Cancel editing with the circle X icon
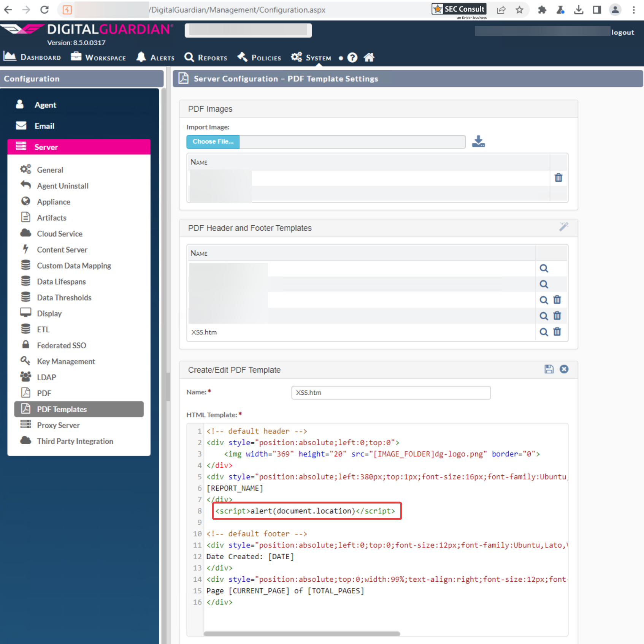Screen dimensions: 644x644 (x=564, y=369)
